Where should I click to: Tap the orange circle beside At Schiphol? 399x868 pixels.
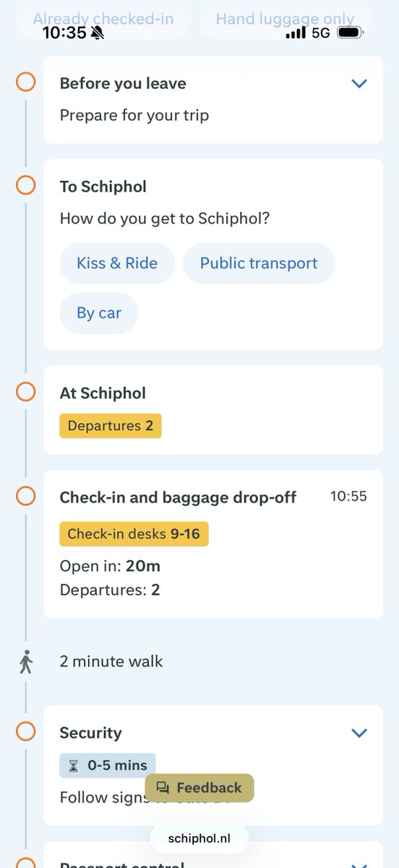point(25,392)
